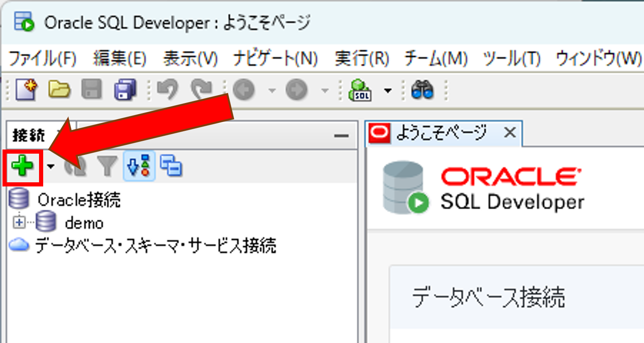Apply a filter to the connections tree
This screenshot has width=644, height=343.
[x=107, y=165]
